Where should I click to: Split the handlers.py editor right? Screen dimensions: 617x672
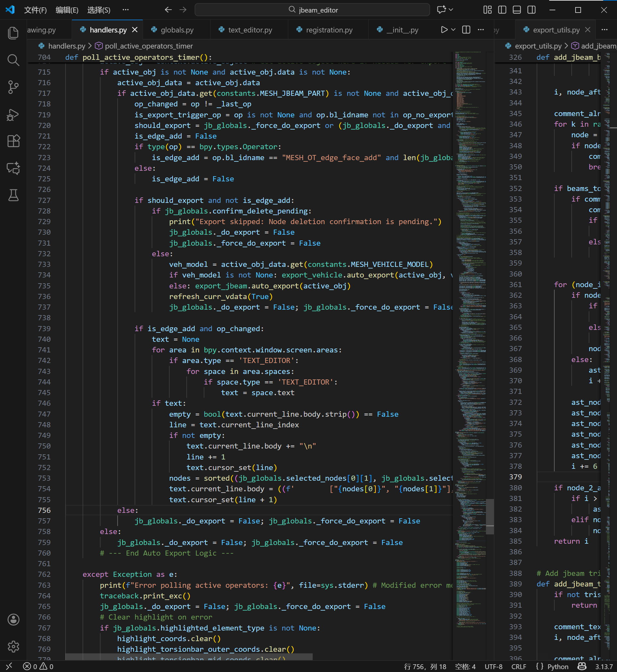[466, 30]
